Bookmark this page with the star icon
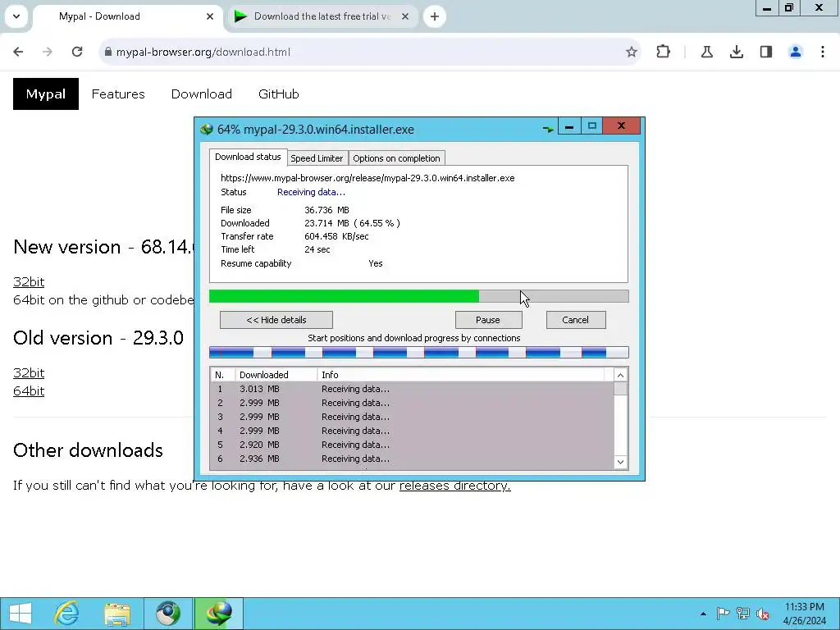840x630 pixels. 632,52
